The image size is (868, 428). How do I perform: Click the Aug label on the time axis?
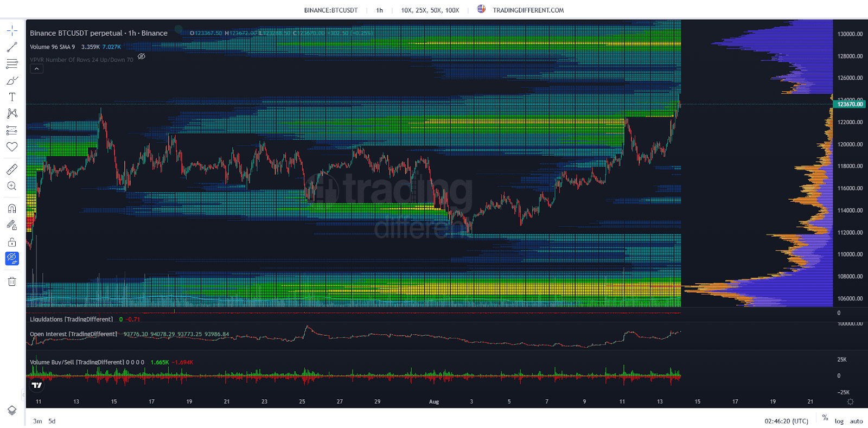coord(434,402)
